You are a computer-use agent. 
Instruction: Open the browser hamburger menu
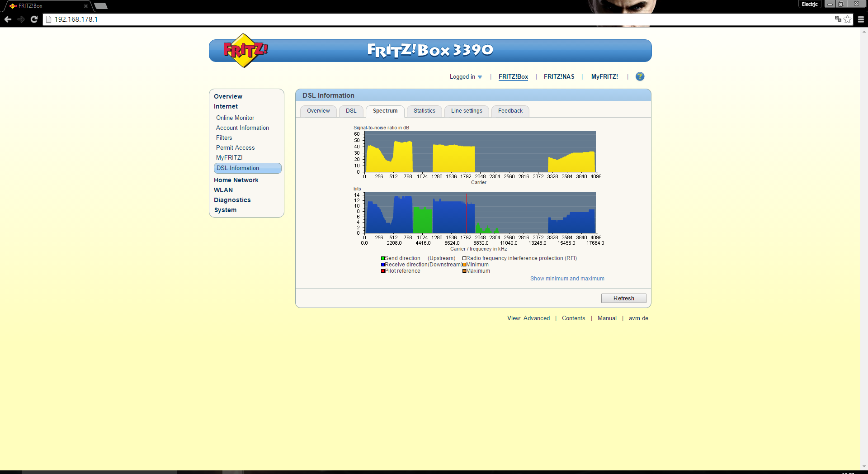pos(861,19)
